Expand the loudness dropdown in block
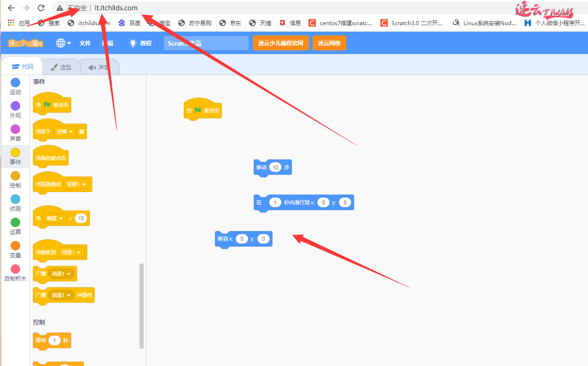 click(x=55, y=218)
